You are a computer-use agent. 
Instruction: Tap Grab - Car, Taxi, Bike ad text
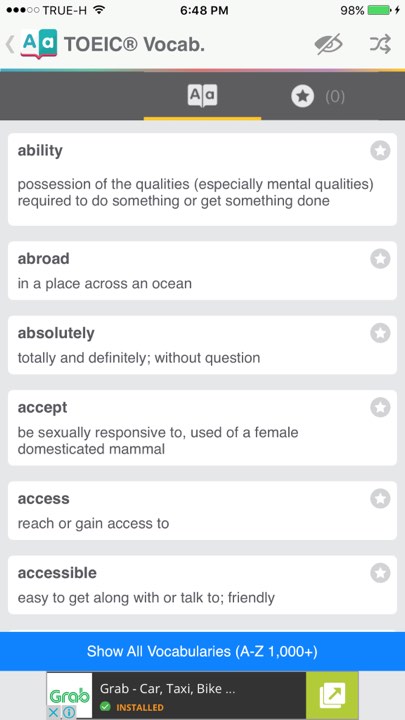coord(168,689)
